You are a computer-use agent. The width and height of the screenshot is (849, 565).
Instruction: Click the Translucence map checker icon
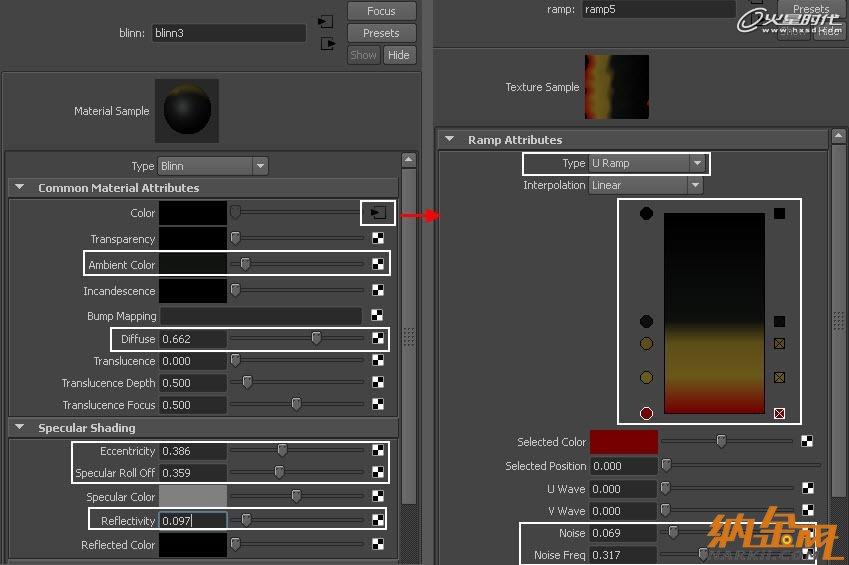378,360
